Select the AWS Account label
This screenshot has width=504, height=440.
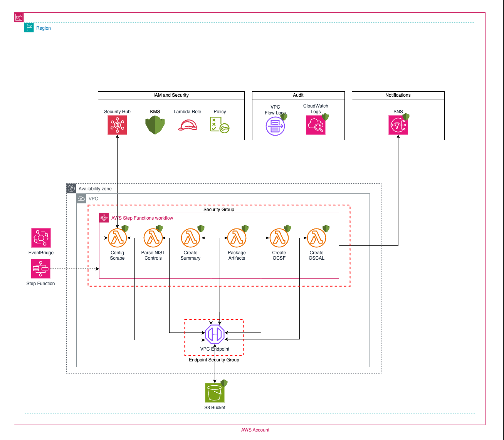coord(255,430)
